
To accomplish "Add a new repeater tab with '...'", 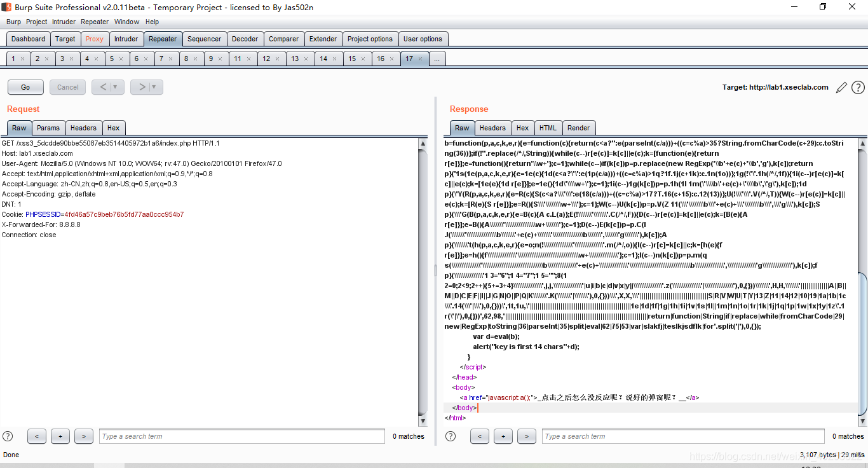I will tap(437, 59).
